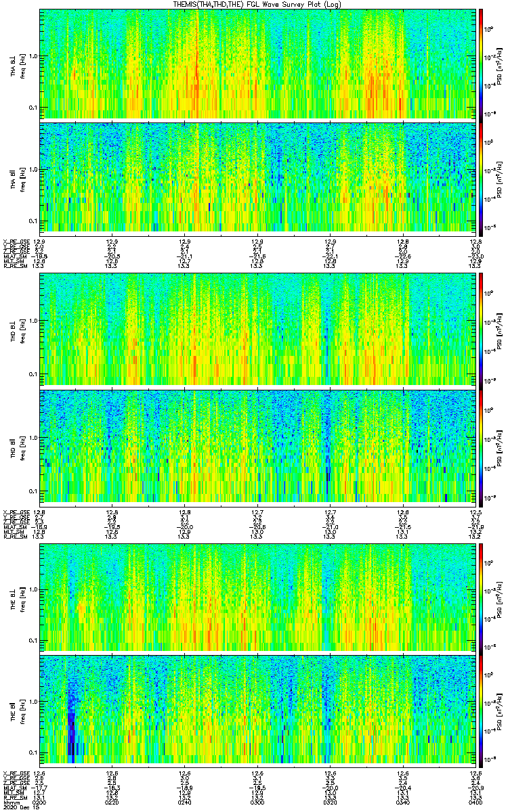Click the THE B-parallel freq [Hz] axis label
508x812 pixels.
tap(22, 711)
